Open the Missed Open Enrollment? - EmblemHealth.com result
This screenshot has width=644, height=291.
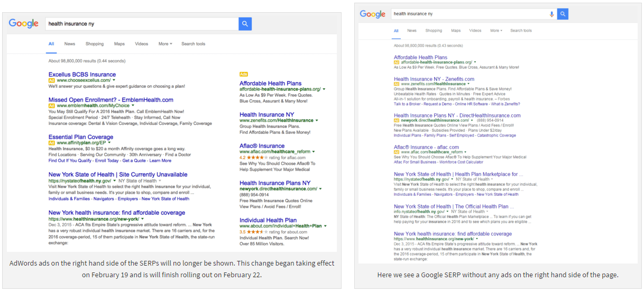[111, 99]
